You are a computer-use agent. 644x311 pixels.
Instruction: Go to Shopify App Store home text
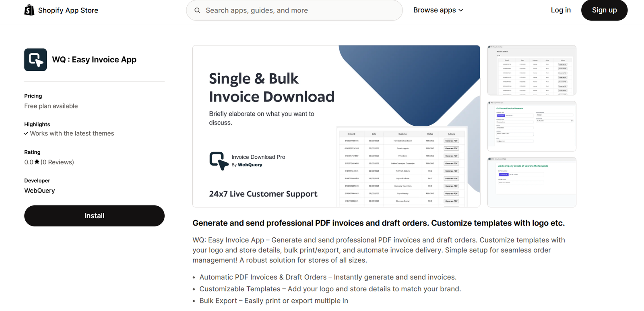coord(68,10)
